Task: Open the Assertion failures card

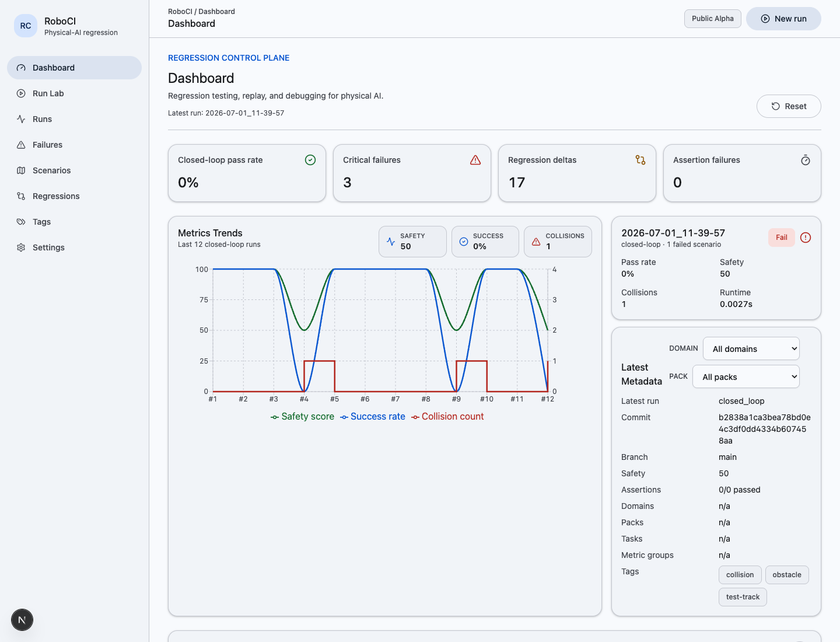Action: point(742,173)
